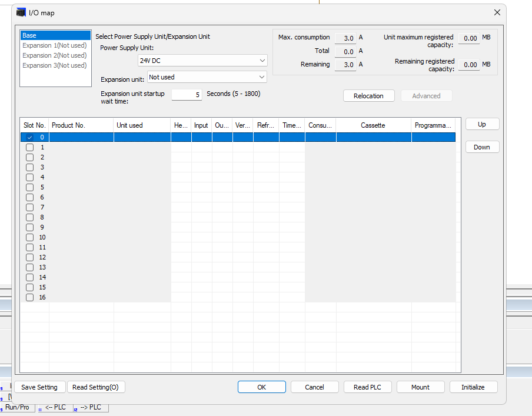The height and width of the screenshot is (416, 532).
Task: Select Expansion 3(Not used) entry
Action: point(55,65)
